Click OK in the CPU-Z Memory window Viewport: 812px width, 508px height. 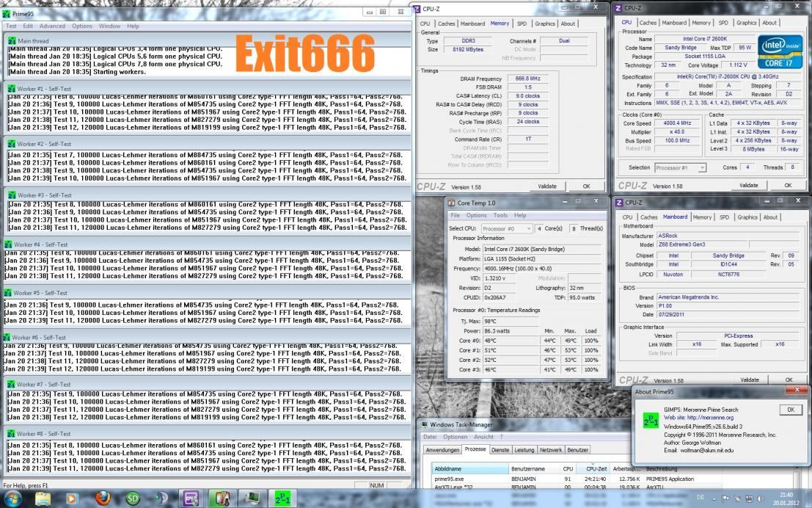tap(586, 186)
